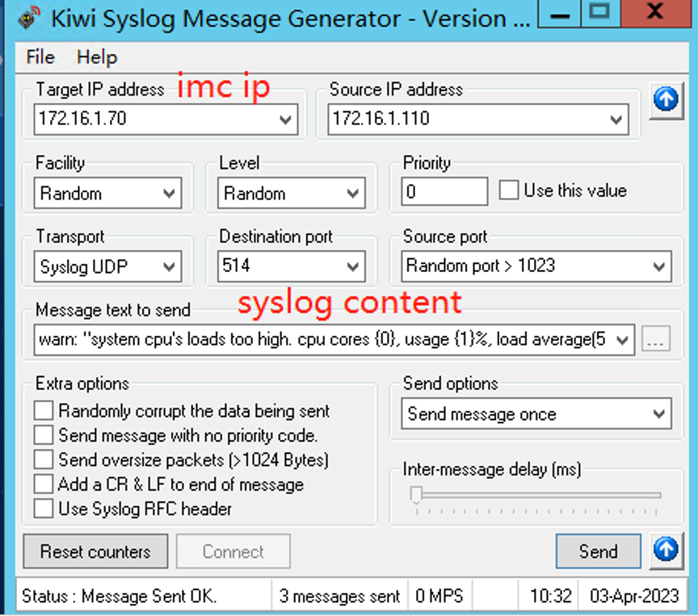Click the Reset counters button
The height and width of the screenshot is (616, 698).
click(95, 551)
